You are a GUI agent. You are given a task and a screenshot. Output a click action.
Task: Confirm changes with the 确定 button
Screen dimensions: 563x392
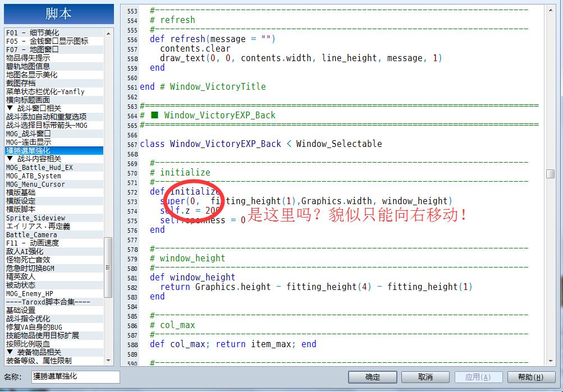click(x=372, y=377)
